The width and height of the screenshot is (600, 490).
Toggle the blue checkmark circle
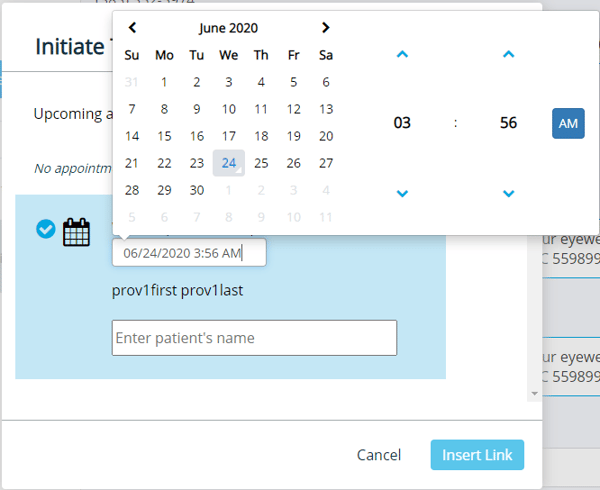pyautogui.click(x=45, y=230)
